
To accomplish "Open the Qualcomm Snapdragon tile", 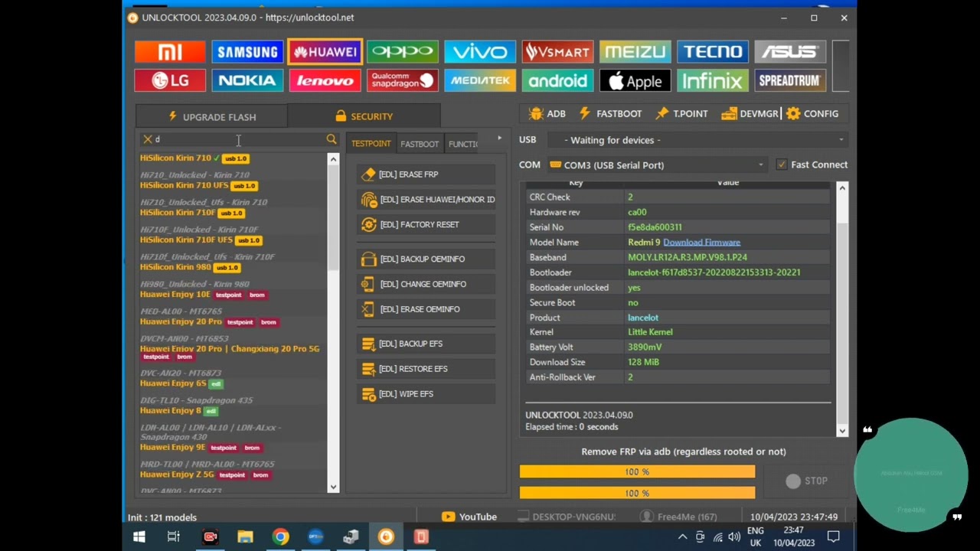I will [402, 80].
